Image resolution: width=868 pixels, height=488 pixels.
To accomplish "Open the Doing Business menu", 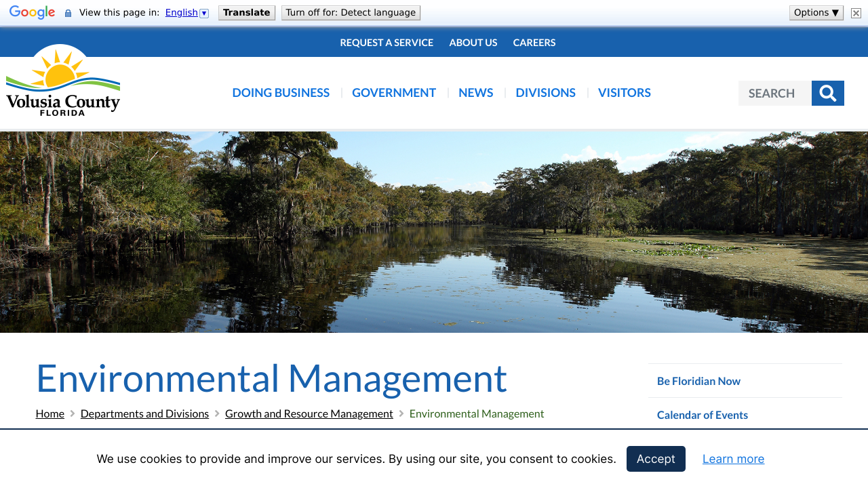I will pos(281,93).
